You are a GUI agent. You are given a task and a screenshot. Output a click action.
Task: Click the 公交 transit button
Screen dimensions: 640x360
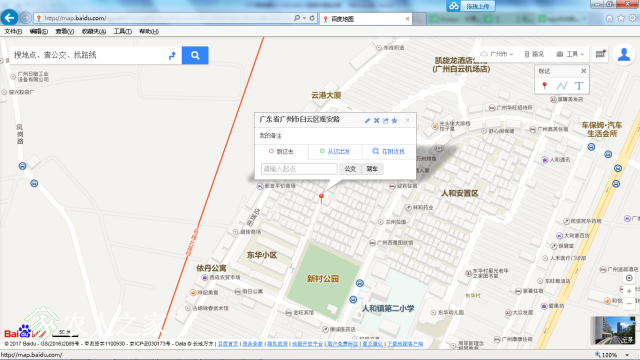(x=350, y=169)
